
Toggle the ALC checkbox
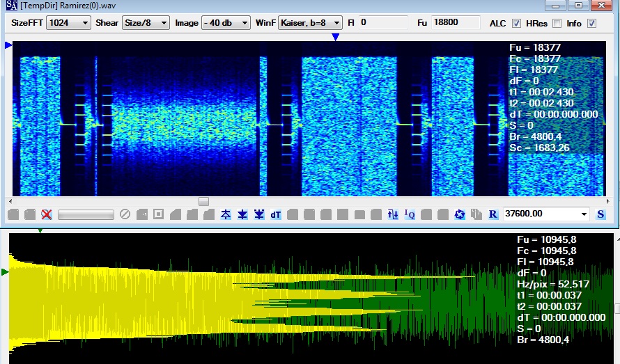coord(516,24)
